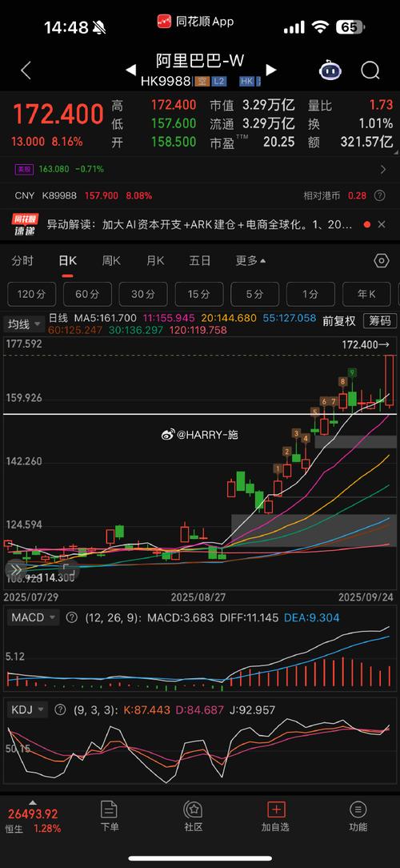The image size is (400, 868).
Task: Open KDJ indicator dropdown
Action: pyautogui.click(x=28, y=709)
